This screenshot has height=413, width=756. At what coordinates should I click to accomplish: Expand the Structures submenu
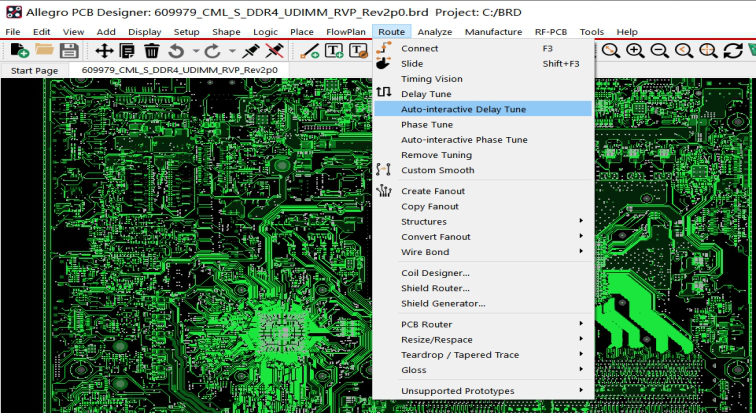tap(483, 222)
